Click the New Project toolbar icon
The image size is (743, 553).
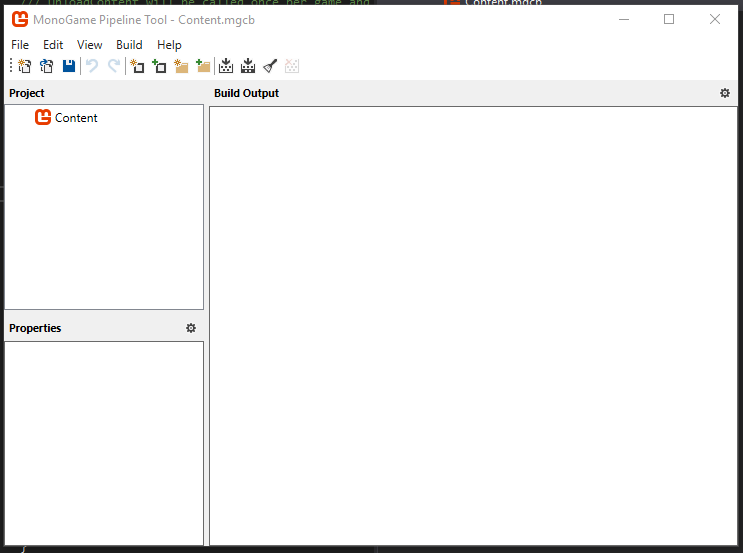pyautogui.click(x=24, y=66)
